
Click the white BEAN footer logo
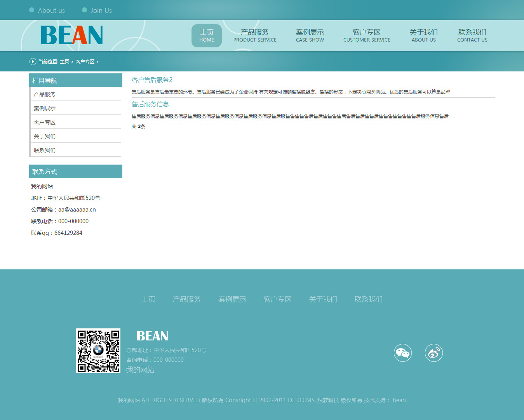coord(152,336)
